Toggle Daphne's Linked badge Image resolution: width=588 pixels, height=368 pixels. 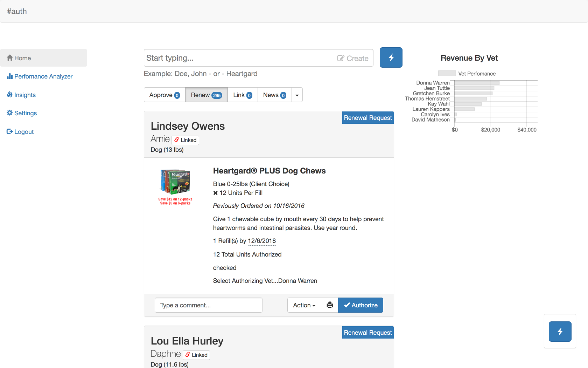click(x=196, y=355)
